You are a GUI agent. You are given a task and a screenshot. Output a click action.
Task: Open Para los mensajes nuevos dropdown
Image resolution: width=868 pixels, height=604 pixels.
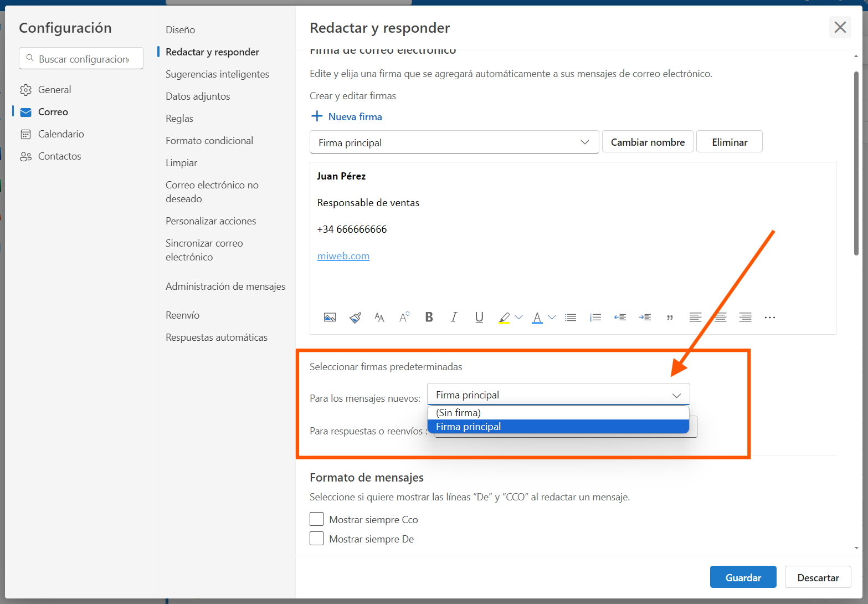(x=558, y=395)
